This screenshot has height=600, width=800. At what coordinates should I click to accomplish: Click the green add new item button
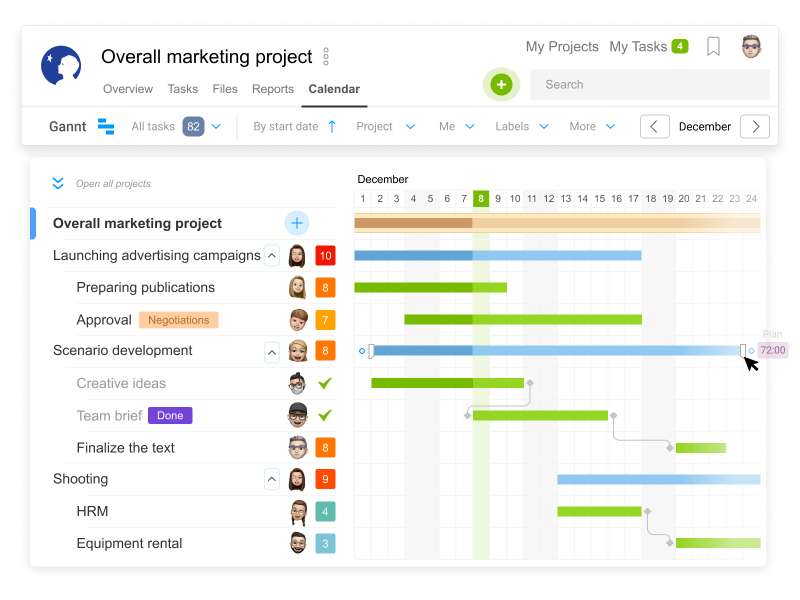(501, 84)
